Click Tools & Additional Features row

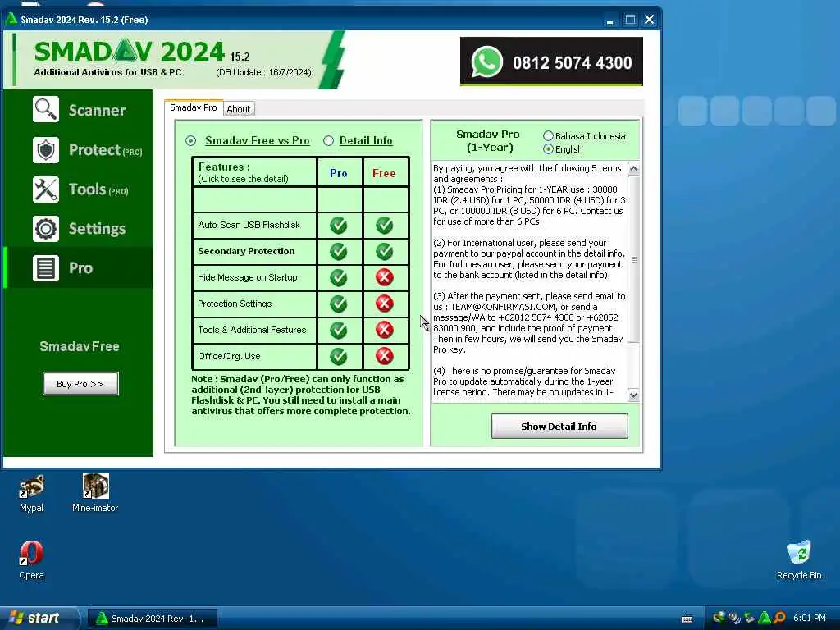pos(254,330)
